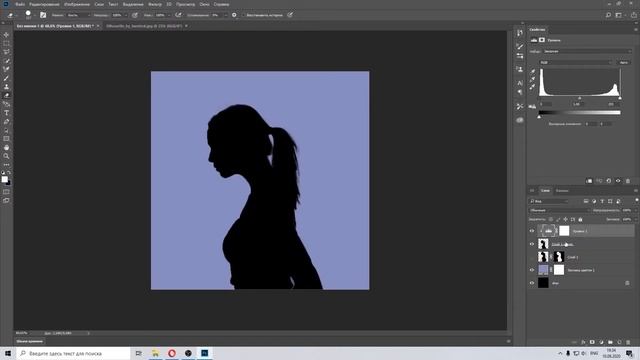Click the black point eyedropper in Levels
The height and width of the screenshot is (360, 640).
(533, 71)
